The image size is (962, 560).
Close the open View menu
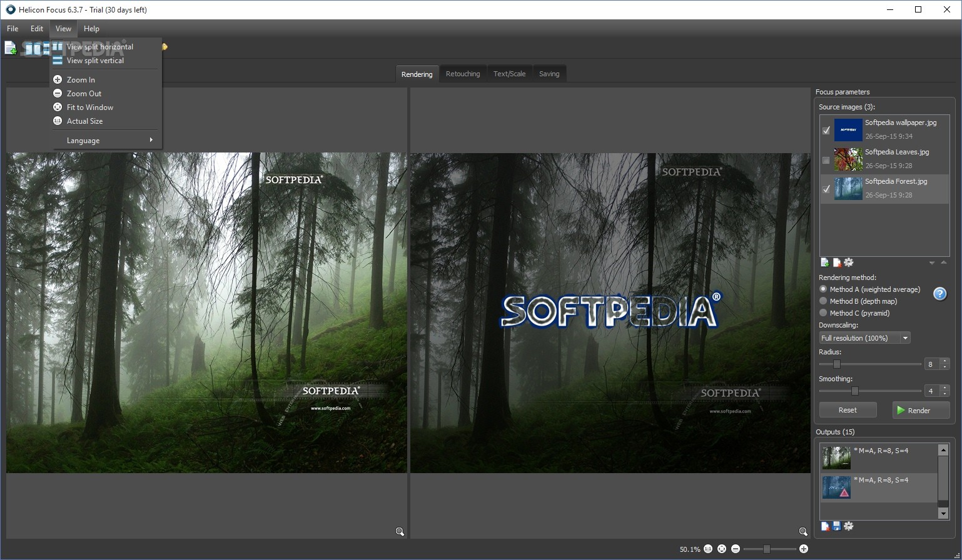pyautogui.click(x=63, y=29)
